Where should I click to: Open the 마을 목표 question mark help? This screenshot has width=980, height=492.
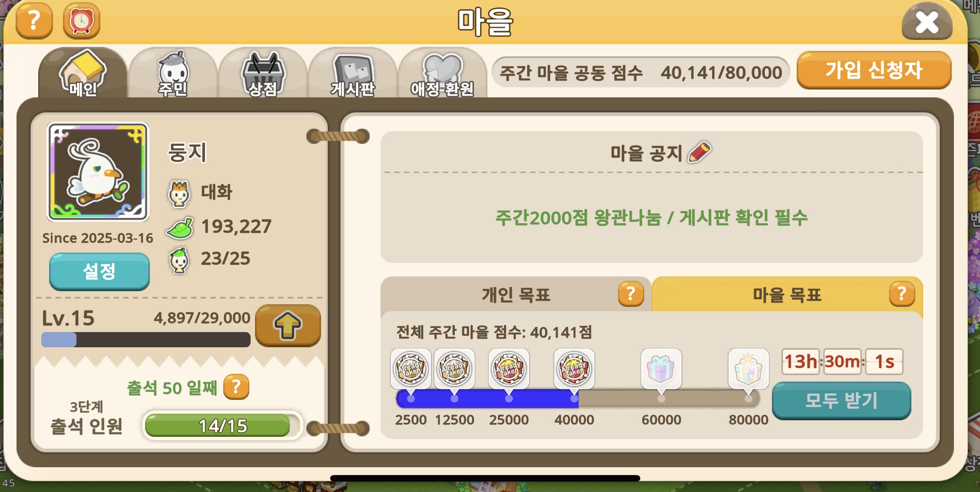902,294
